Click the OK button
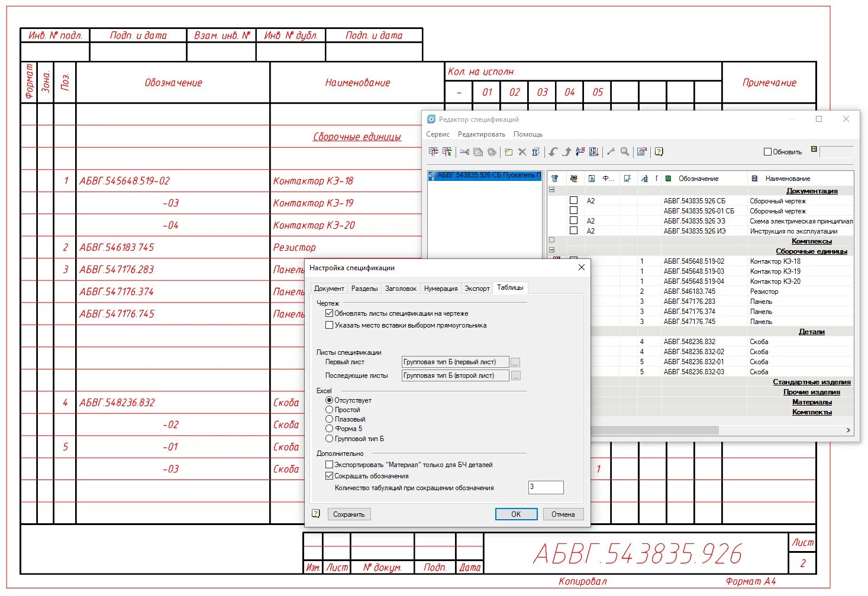868x596 pixels. (x=516, y=514)
